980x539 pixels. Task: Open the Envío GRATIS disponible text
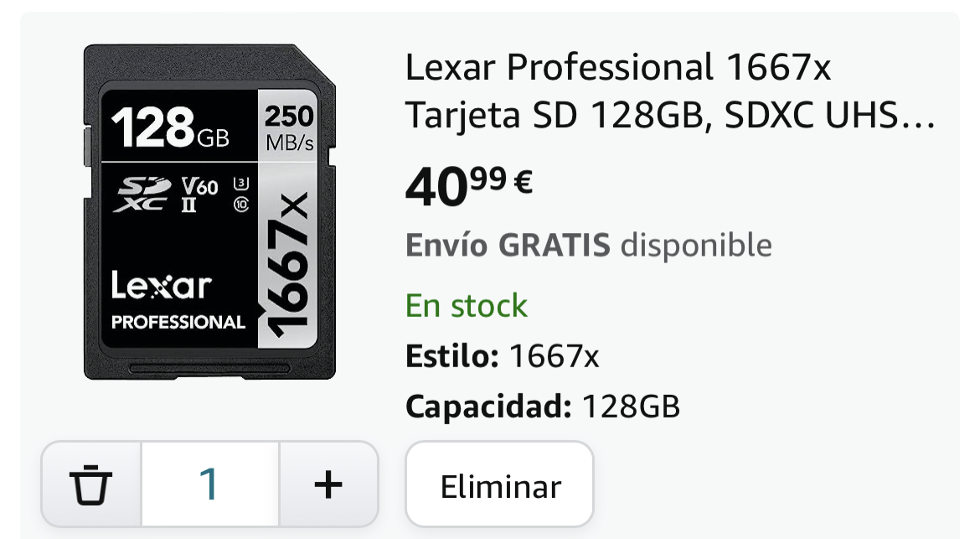click(x=589, y=245)
